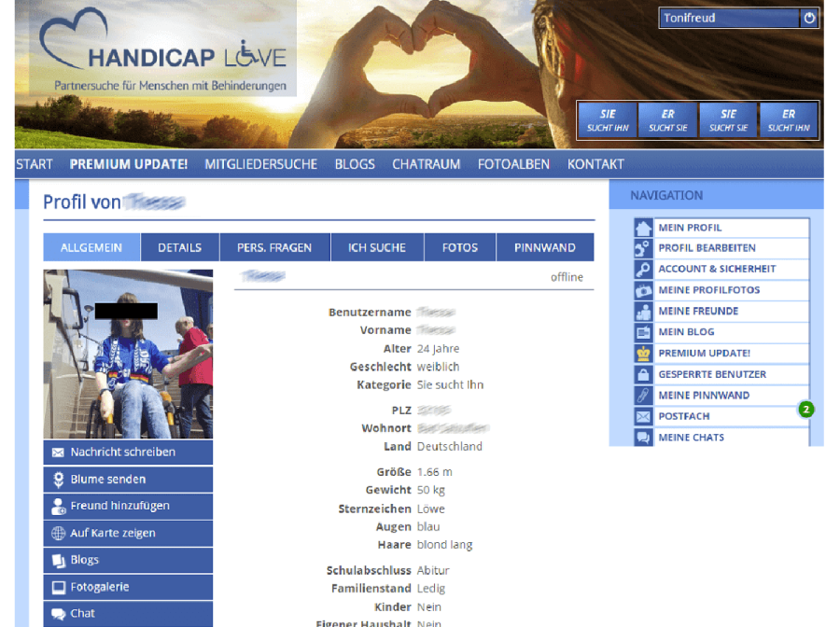Open Meine Chats speech-bubble icon
Screen dimensions: 840x627
click(x=644, y=437)
